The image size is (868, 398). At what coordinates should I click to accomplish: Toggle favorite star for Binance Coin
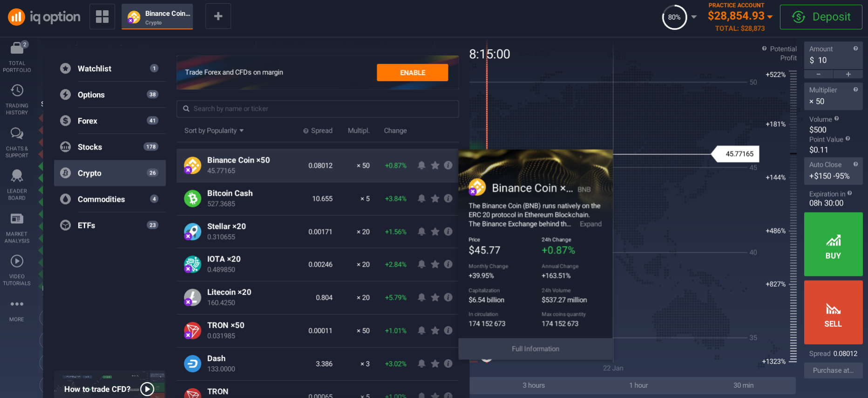[435, 165]
